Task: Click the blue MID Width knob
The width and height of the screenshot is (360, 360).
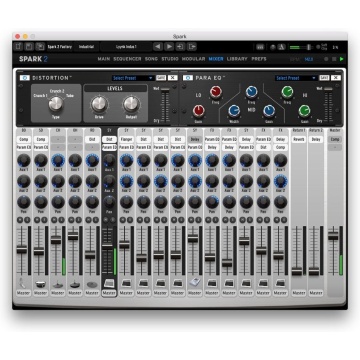Action: click(234, 111)
